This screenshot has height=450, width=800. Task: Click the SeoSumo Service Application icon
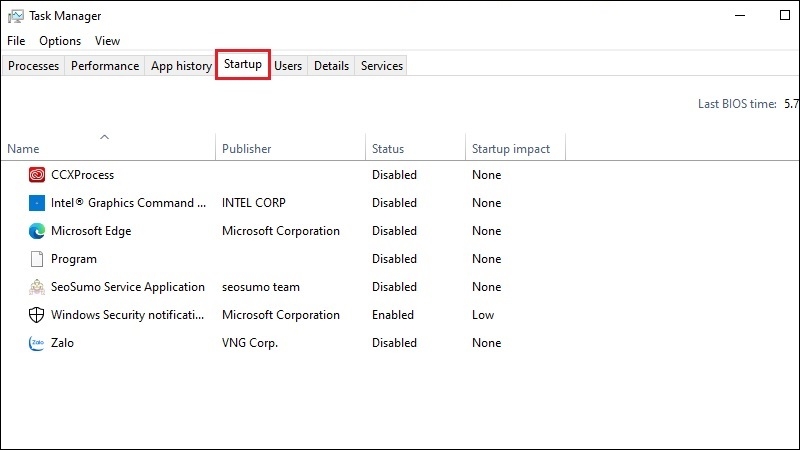coord(37,287)
